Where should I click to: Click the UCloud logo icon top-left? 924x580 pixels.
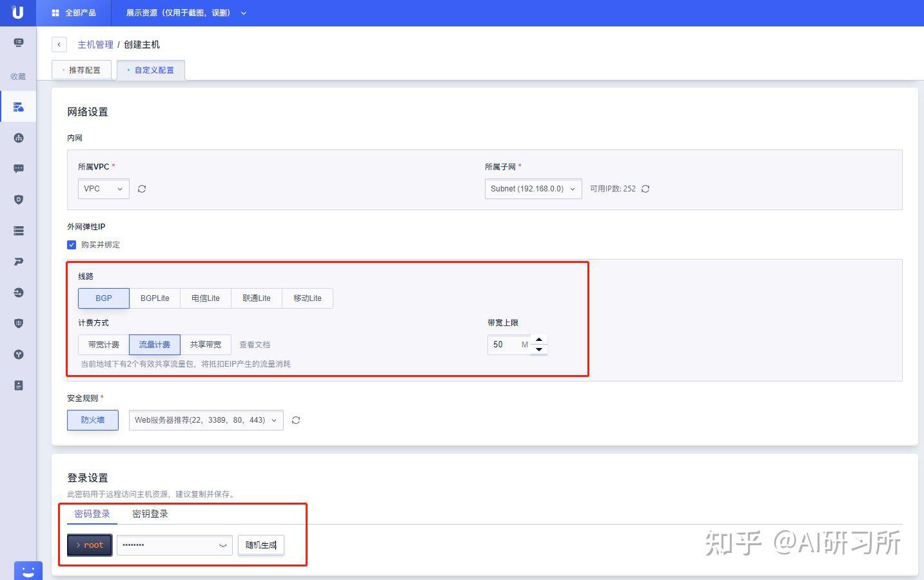coord(17,13)
